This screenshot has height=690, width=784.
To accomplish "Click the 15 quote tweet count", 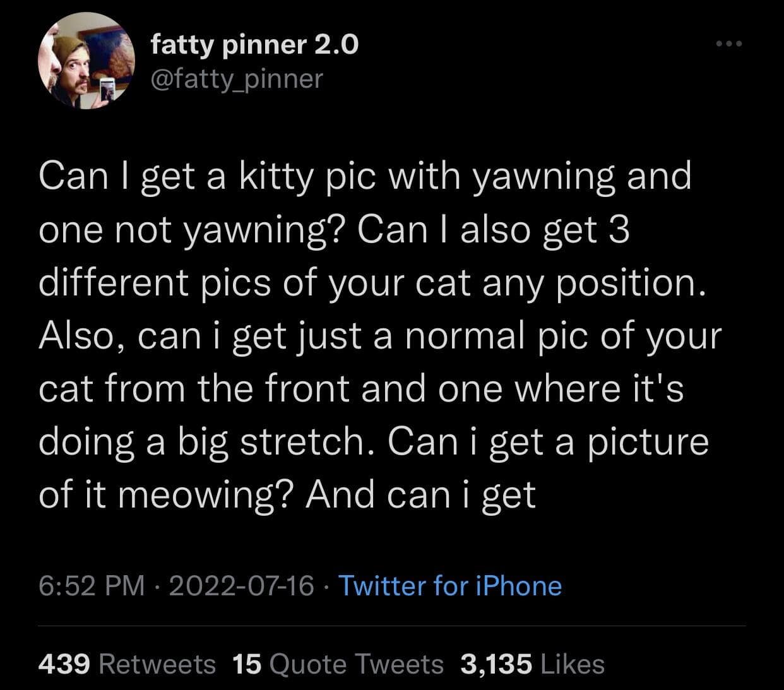I will tap(247, 664).
